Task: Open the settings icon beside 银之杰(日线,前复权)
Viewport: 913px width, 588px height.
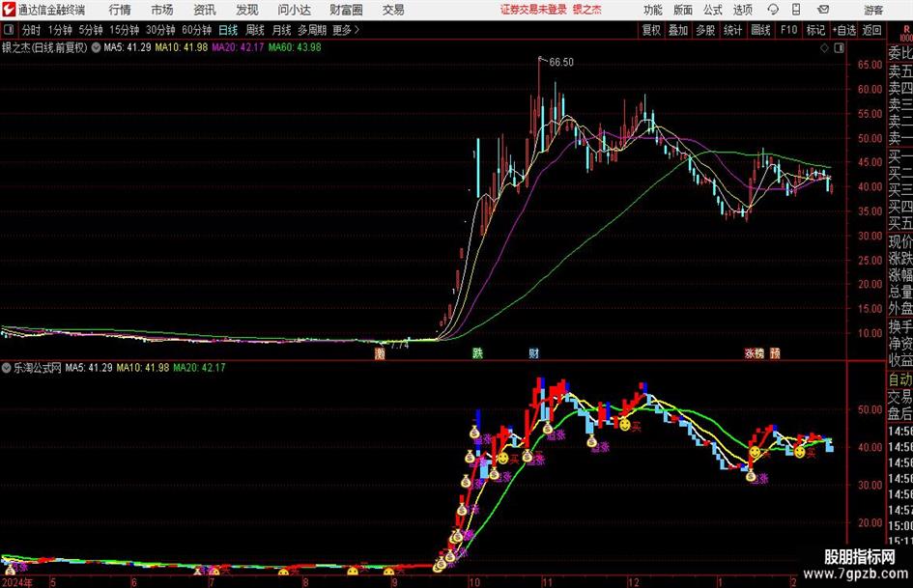Action: [x=96, y=47]
